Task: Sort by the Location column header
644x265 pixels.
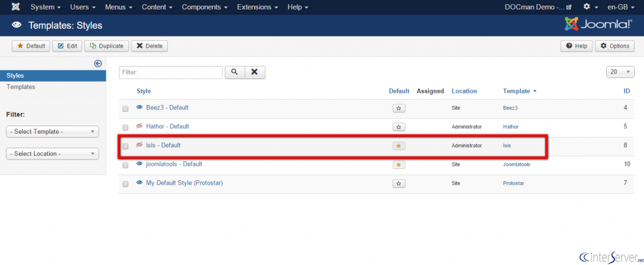Action: [464, 91]
